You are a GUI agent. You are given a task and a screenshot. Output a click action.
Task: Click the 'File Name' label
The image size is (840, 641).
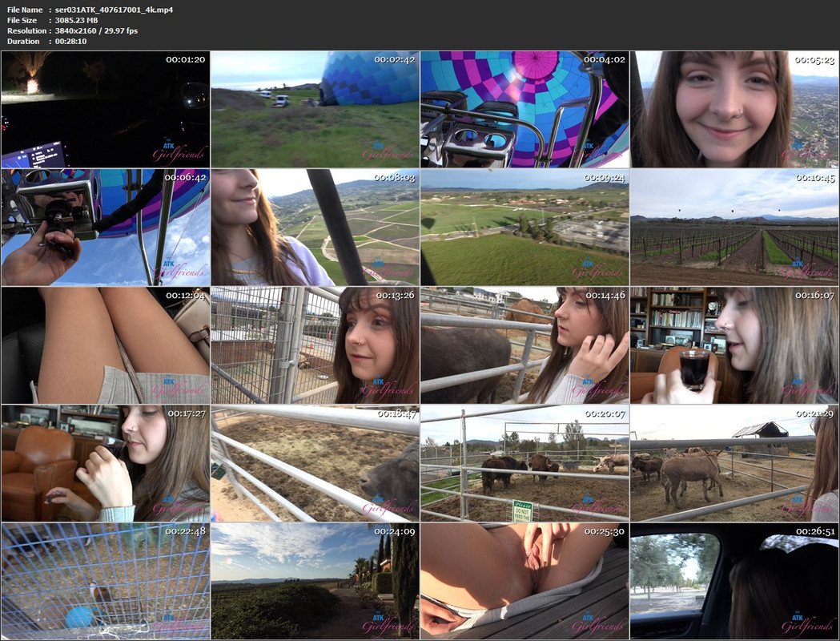[x=25, y=10]
